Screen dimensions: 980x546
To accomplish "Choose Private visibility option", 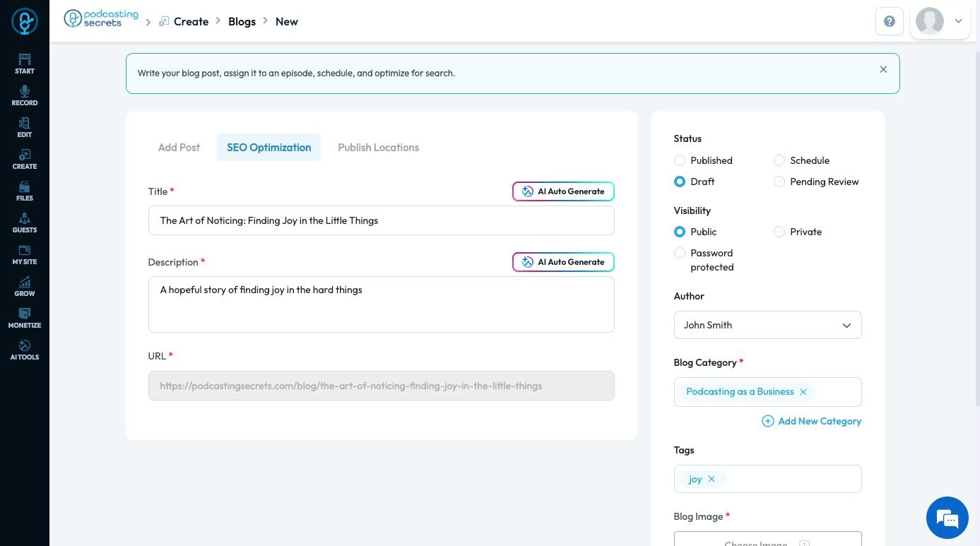I will tap(779, 232).
